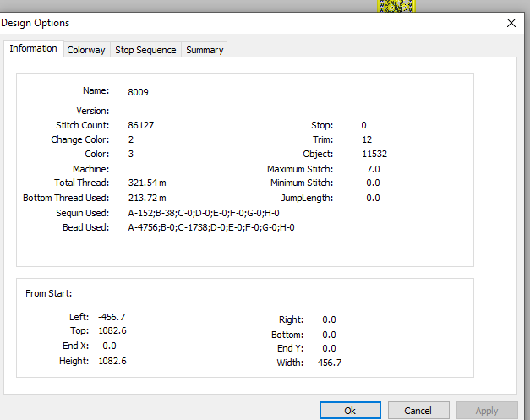The image size is (530, 420).
Task: Click the End Y value 0.0
Action: (329, 348)
